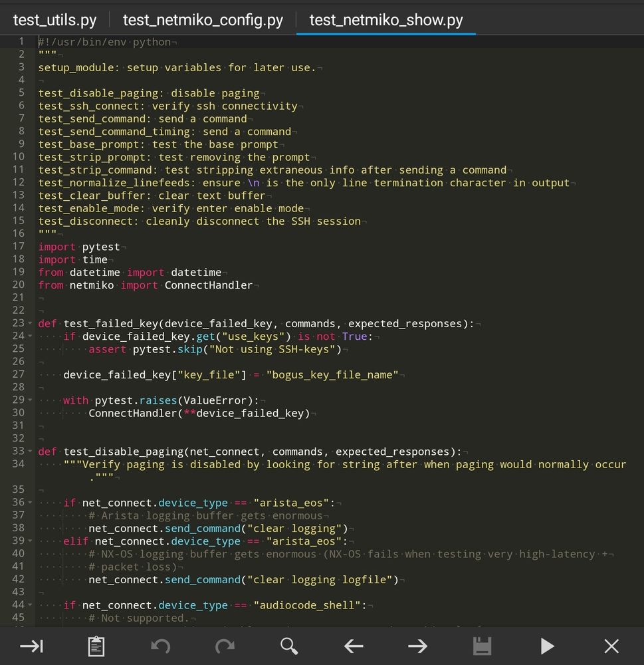Viewport: 644px width, 665px height.
Task: Collapse fold arrow at line 23
Action: [x=30, y=323]
